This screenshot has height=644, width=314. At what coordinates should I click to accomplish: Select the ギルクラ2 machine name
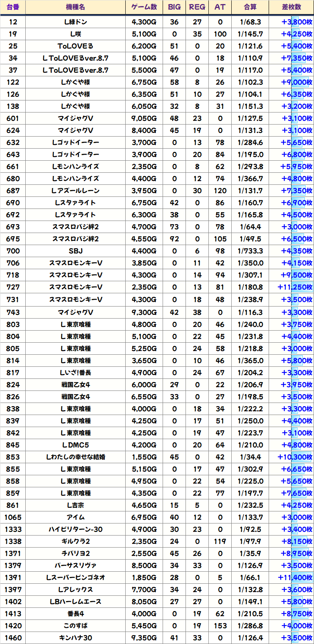click(x=75, y=541)
